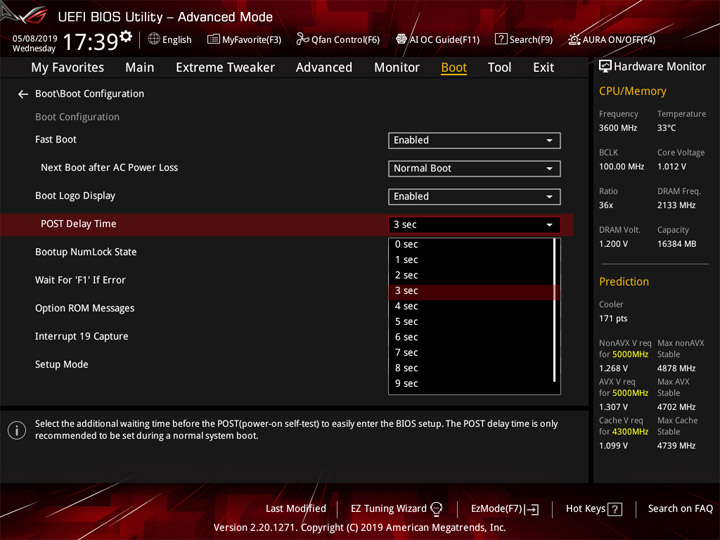Select the Bootup NumLock State row
Screen dimensions: 720x540
[194, 252]
